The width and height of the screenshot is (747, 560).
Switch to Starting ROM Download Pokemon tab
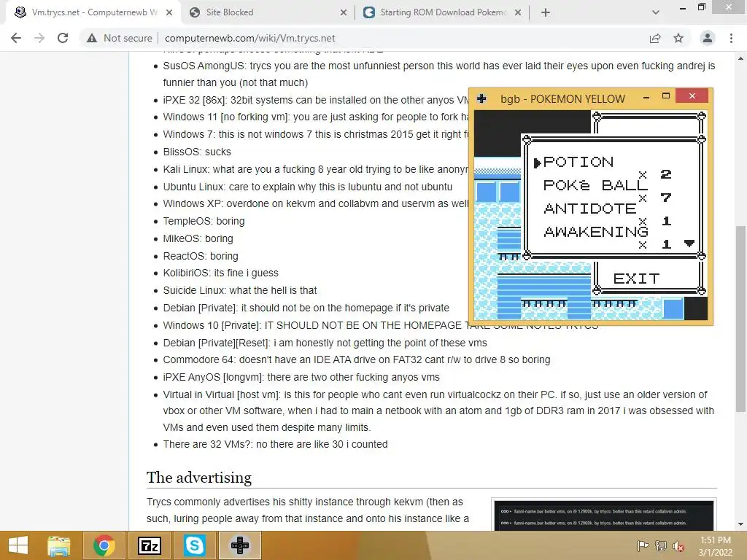coord(443,12)
